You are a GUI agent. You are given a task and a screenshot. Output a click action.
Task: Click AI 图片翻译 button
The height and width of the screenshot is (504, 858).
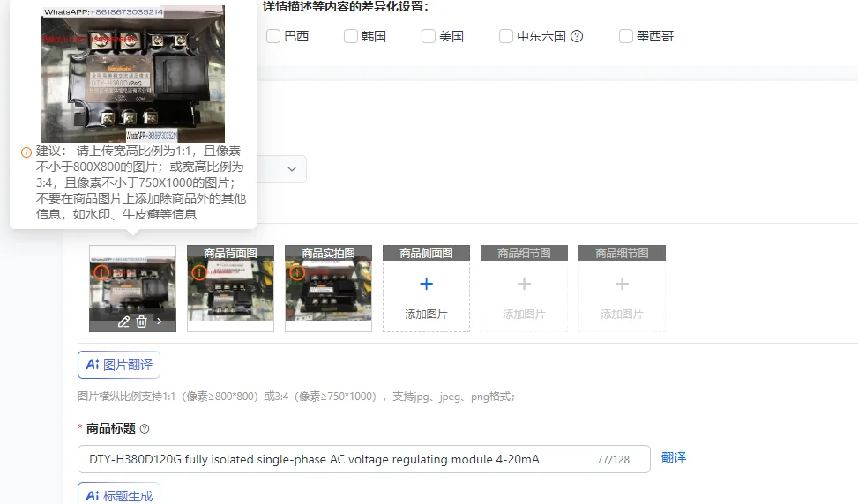[119, 365]
